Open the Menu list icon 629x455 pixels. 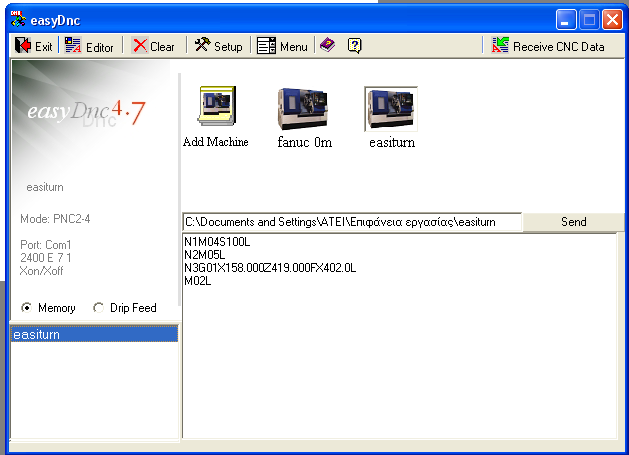click(x=266, y=45)
